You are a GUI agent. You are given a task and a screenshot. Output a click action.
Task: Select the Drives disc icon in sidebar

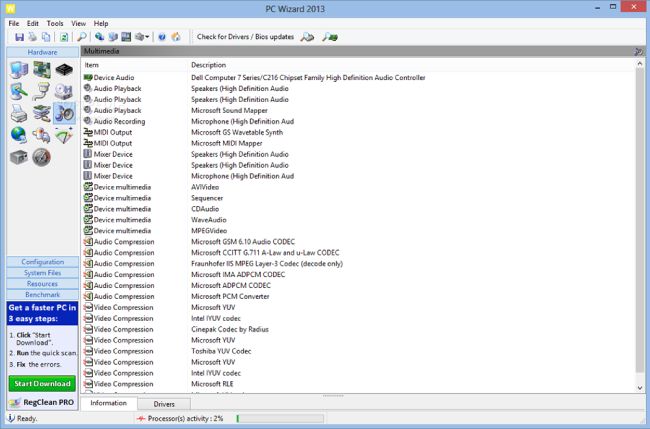click(x=64, y=91)
